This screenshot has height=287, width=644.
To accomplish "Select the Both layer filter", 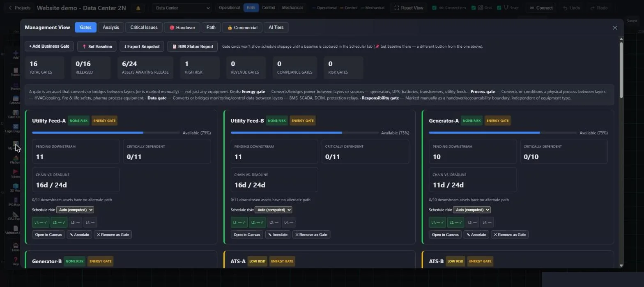I will [251, 8].
